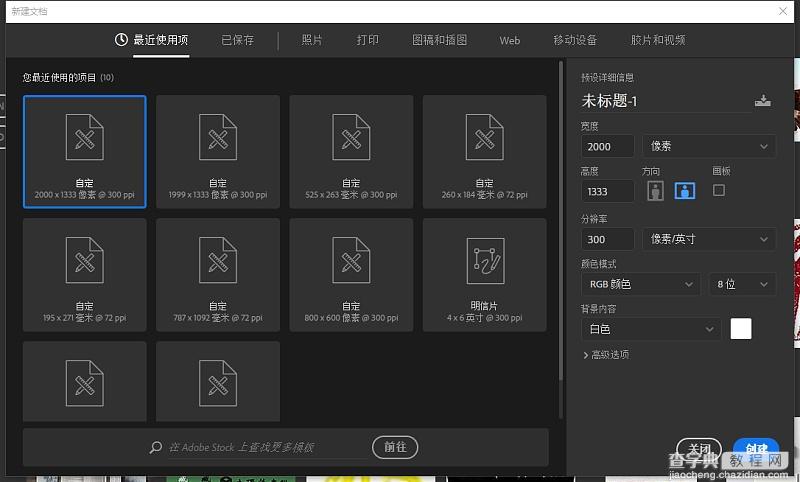The height and width of the screenshot is (482, 800).
Task: Select the unlabeled first preset in third row
Action: pos(85,382)
